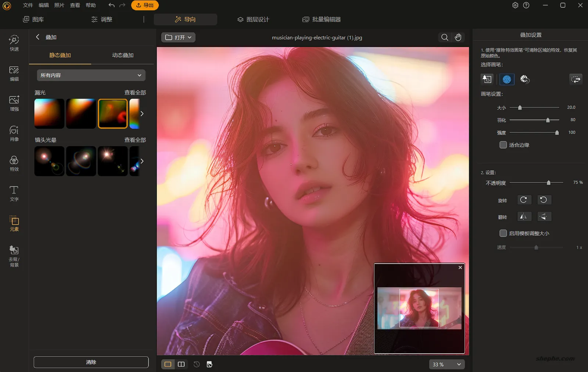Enable the 适合边缘 checkbox
This screenshot has width=588, height=372.
pyautogui.click(x=503, y=144)
